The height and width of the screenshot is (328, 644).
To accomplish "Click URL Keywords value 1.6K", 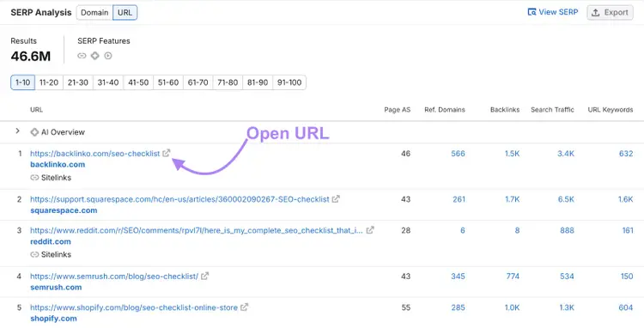I will point(625,199).
